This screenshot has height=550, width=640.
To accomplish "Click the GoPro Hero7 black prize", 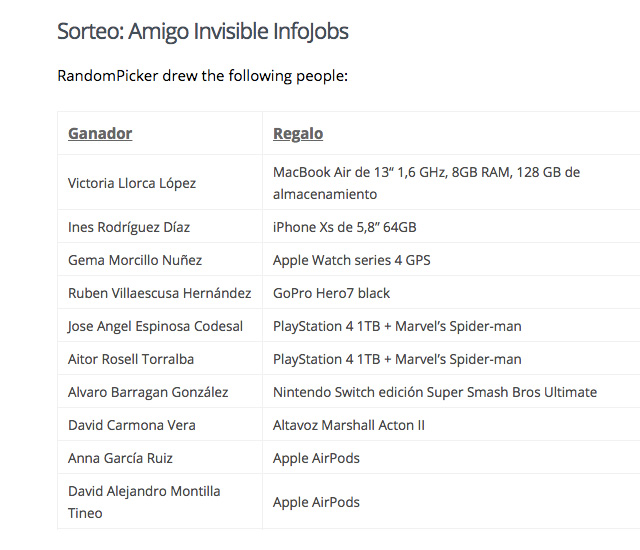I will tap(331, 293).
